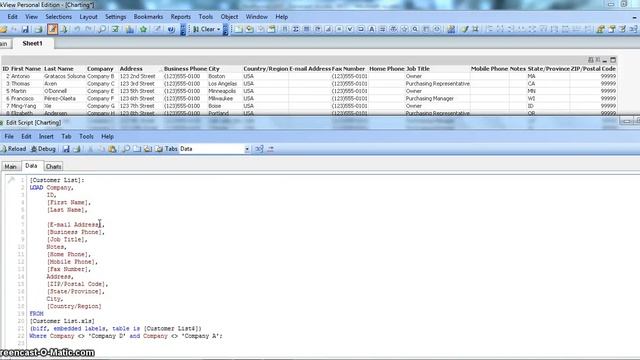The height and width of the screenshot is (360, 640).
Task: Click the Search magnifier icon in main toolbar
Action: [x=102, y=29]
